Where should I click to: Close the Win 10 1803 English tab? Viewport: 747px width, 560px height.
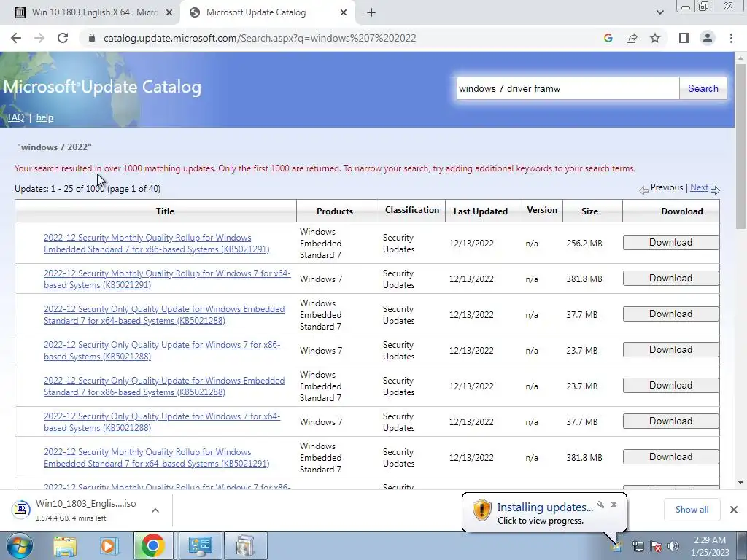point(169,12)
